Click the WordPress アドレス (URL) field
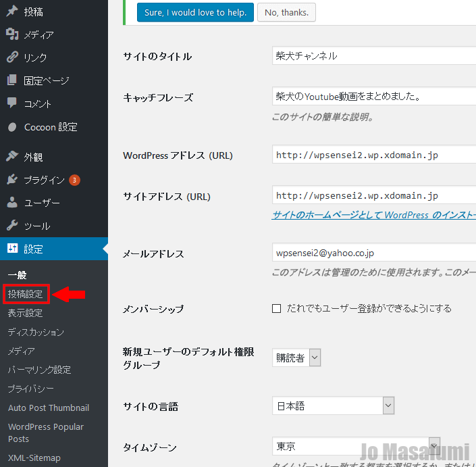Screen dimensions: 476x467 (374, 154)
